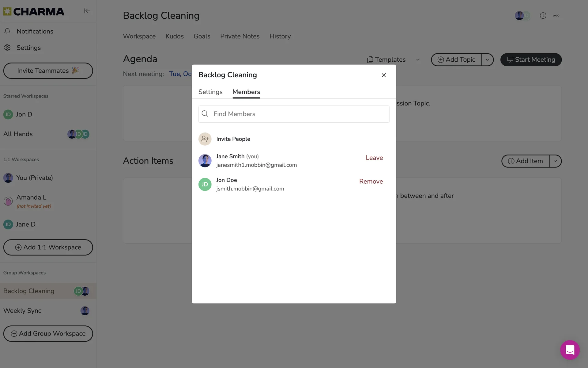Image resolution: width=588 pixels, height=368 pixels.
Task: Click Add Group Workspace button
Action: [48, 334]
